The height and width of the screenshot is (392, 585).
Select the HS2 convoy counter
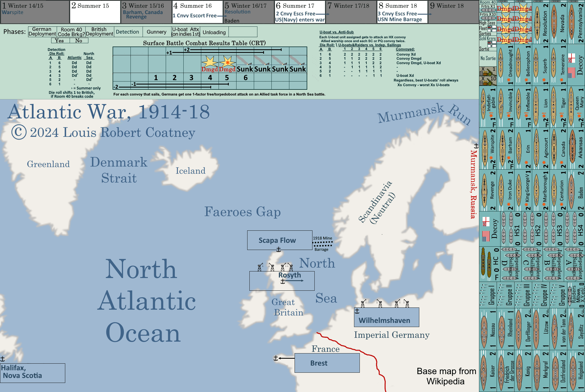click(x=532, y=229)
